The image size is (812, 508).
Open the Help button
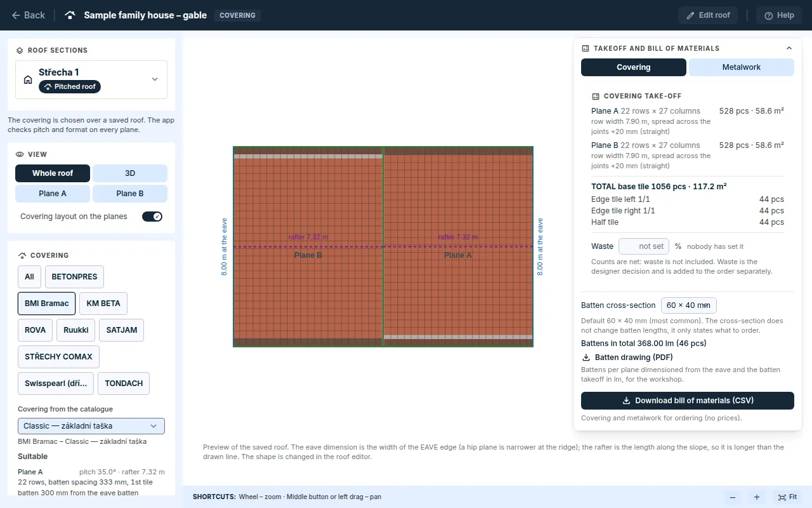(x=779, y=15)
